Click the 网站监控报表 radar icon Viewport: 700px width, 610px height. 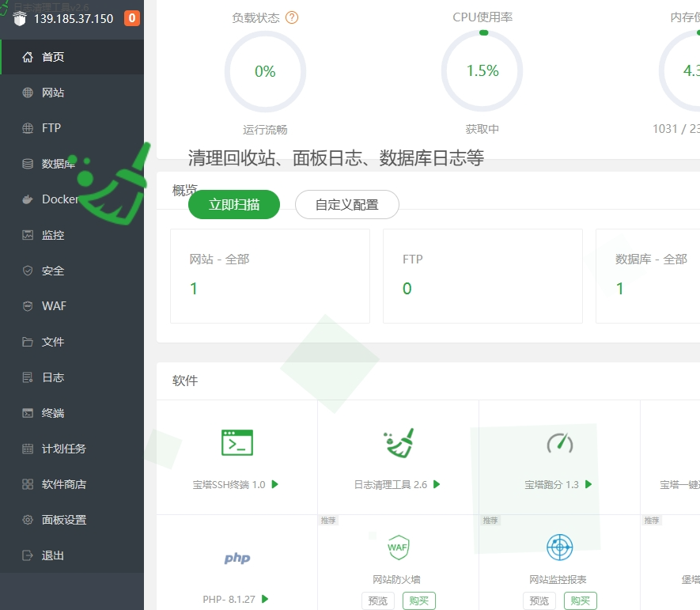coord(559,547)
